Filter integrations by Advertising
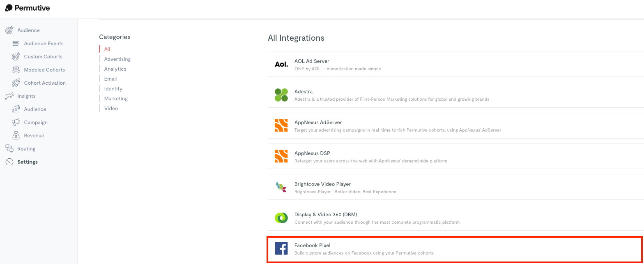Image resolution: width=644 pixels, height=264 pixels. pos(117,59)
